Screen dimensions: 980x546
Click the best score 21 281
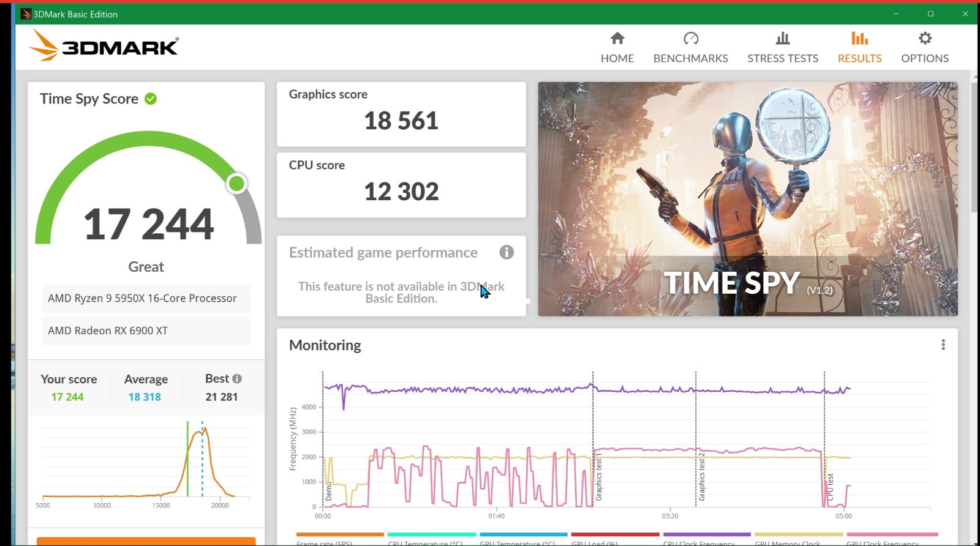pyautogui.click(x=222, y=397)
